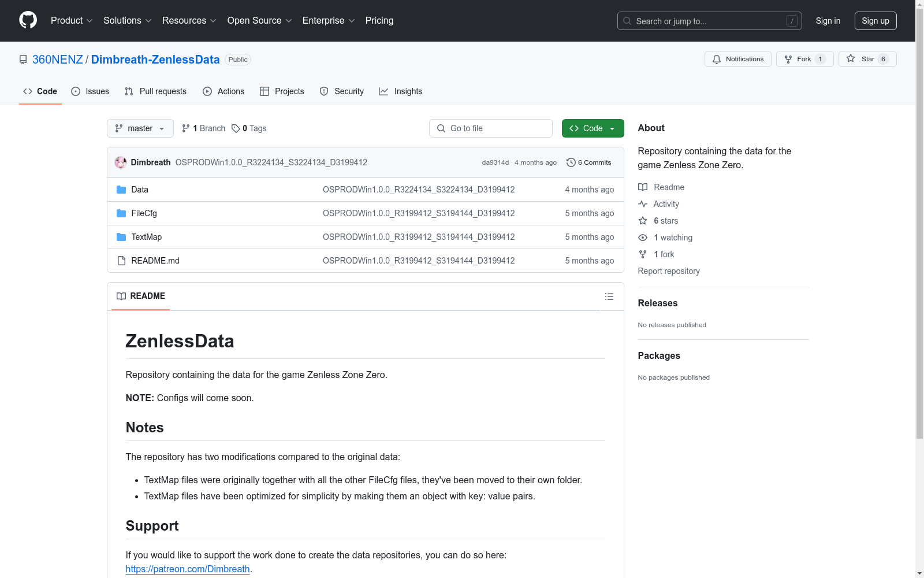Open the Pull requests tab
The width and height of the screenshot is (924, 578).
point(155,91)
